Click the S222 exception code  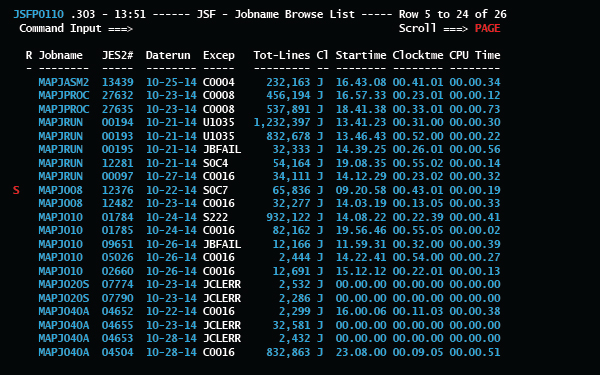click(x=215, y=217)
